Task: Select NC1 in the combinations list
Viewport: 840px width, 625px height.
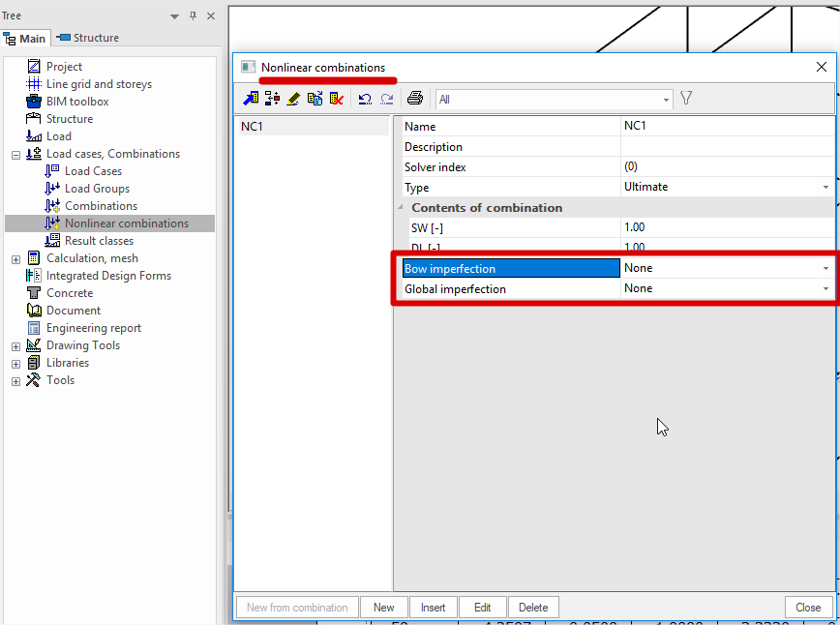Action: pos(314,127)
